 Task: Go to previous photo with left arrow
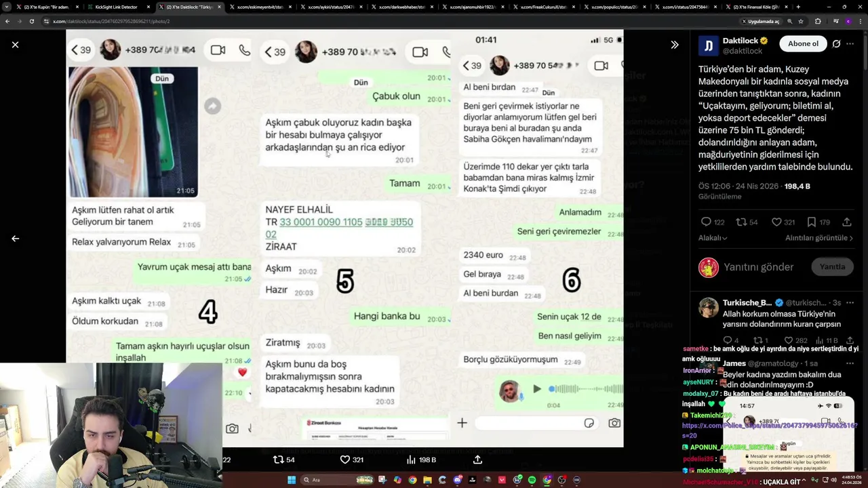pos(15,239)
